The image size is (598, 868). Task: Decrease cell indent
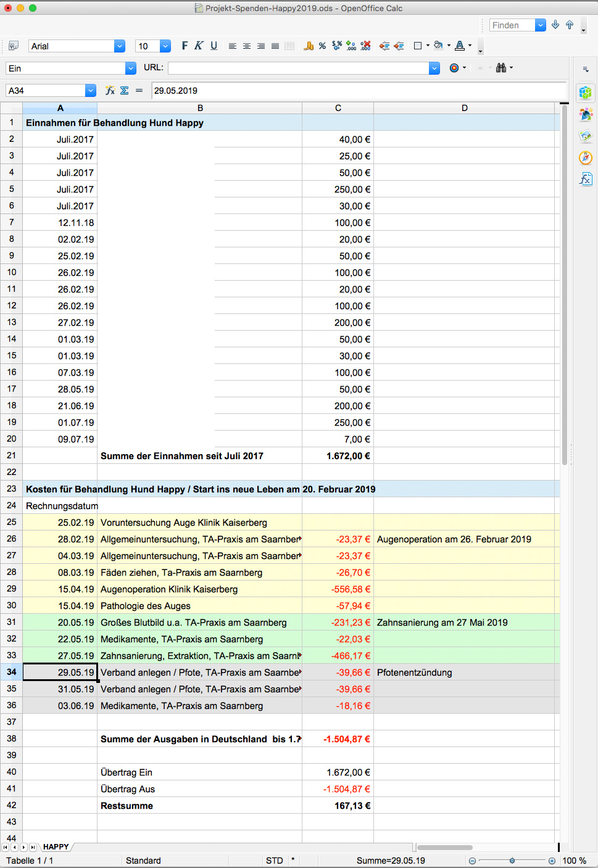384,46
